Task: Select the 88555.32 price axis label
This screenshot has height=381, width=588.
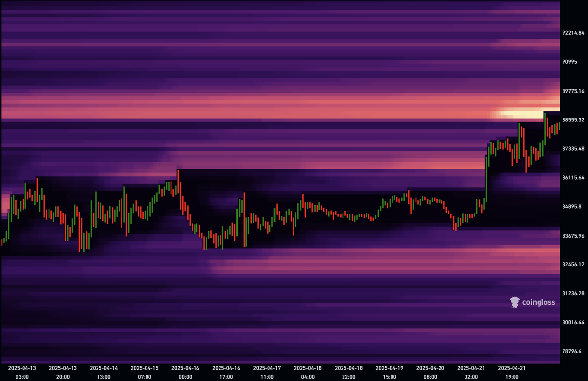Action: (573, 120)
